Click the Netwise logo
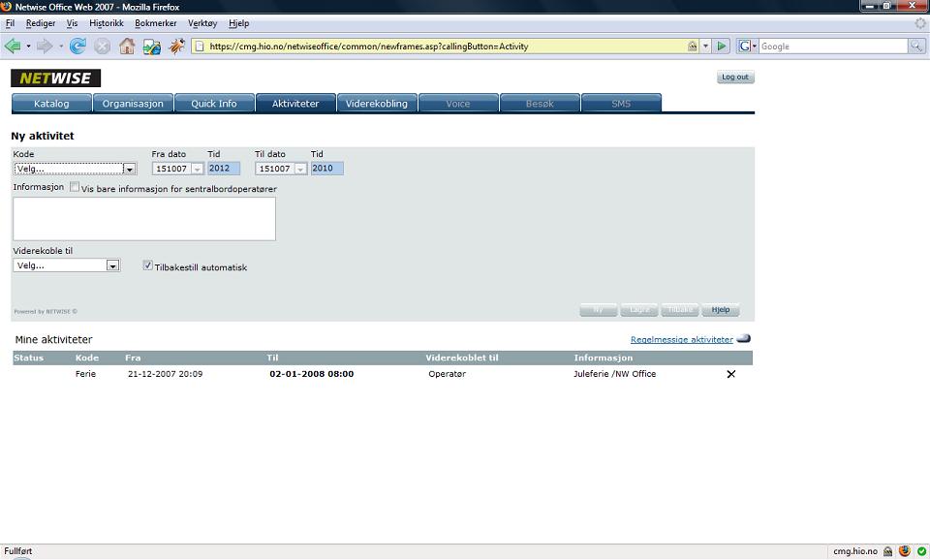 [x=56, y=78]
